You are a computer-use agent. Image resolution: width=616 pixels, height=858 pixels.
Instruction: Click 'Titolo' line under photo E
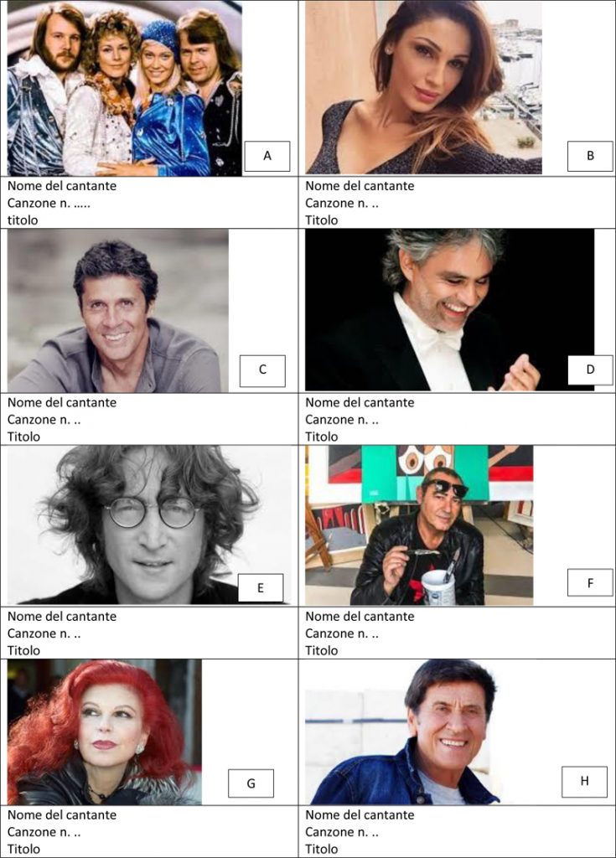(x=23, y=650)
